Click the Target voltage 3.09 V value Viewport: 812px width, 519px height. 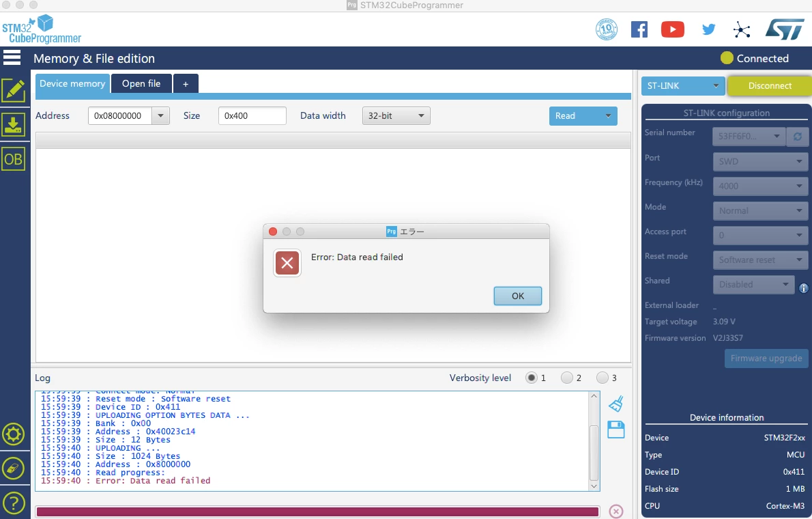[724, 322]
